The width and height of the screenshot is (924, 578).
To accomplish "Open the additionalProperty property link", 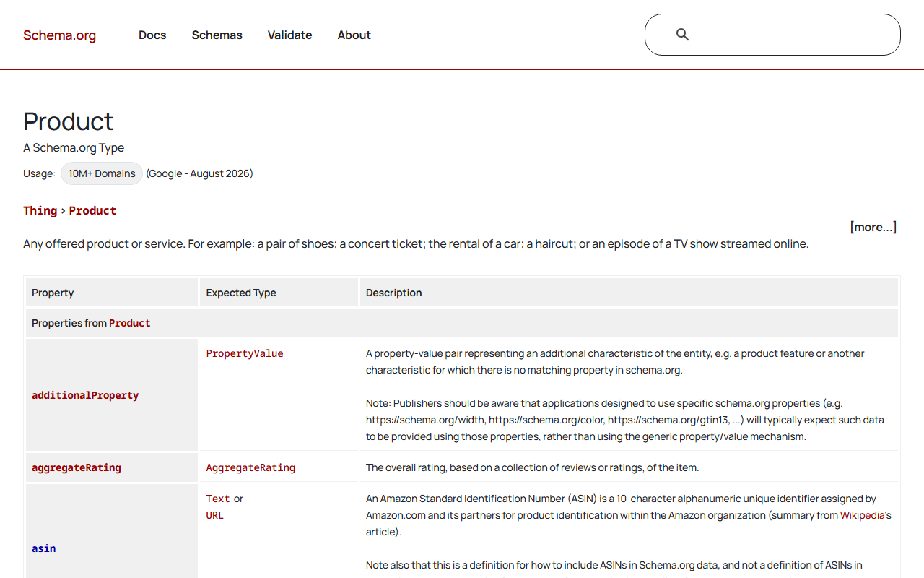I will [x=85, y=395].
